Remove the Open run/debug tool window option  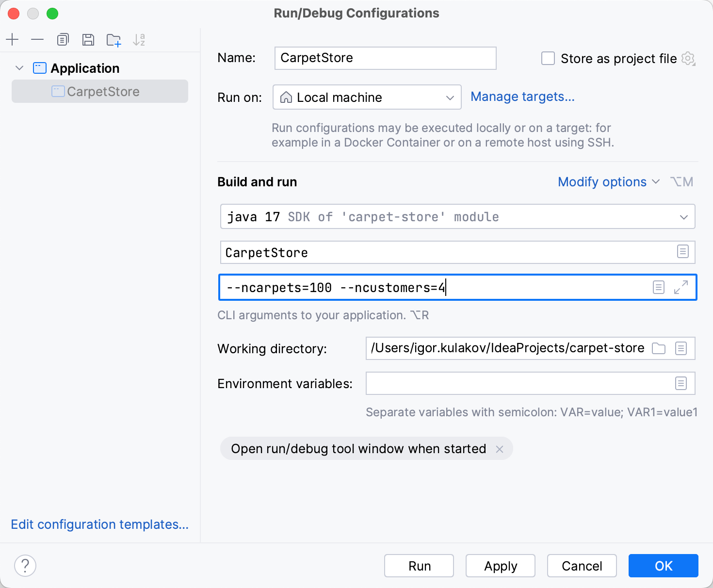point(500,449)
